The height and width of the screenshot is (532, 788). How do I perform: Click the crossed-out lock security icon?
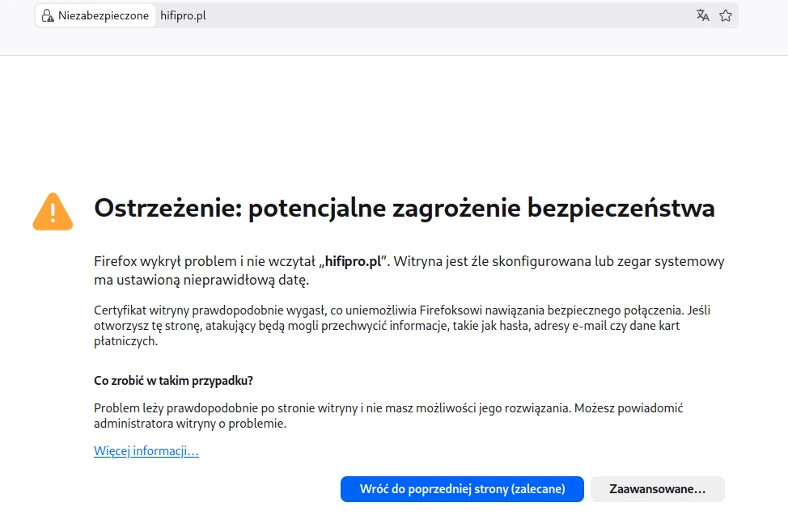(x=48, y=15)
